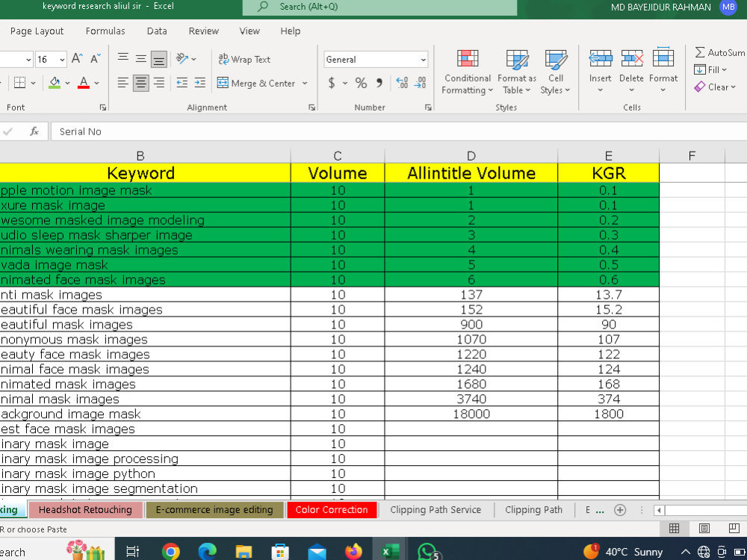747x560 pixels.
Task: Open the View tab
Action: pos(249,31)
